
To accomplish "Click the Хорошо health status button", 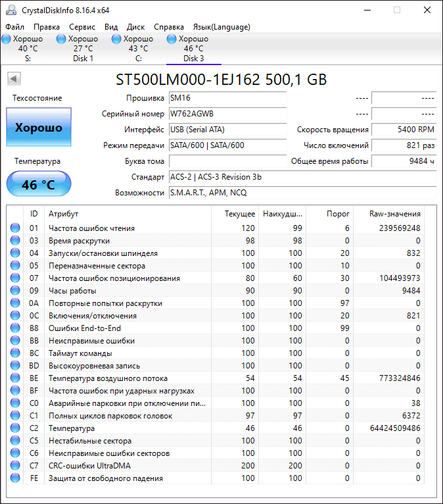I will click(39, 128).
